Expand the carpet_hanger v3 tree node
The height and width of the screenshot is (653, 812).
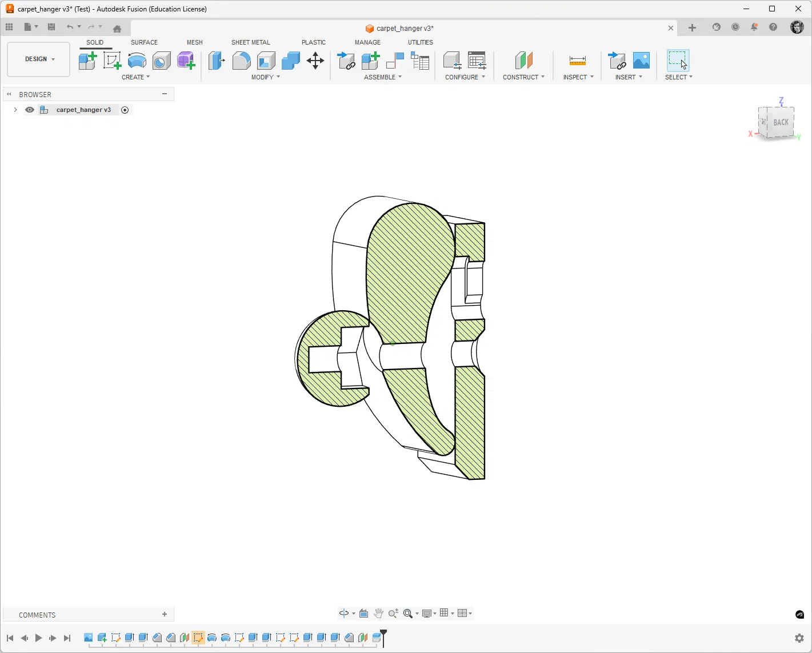(x=15, y=110)
